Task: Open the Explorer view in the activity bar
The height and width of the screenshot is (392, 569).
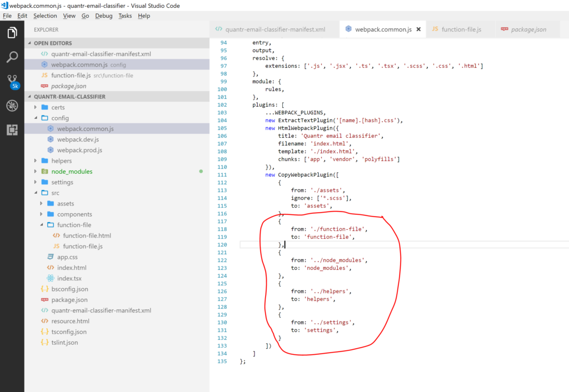Action: (12, 33)
